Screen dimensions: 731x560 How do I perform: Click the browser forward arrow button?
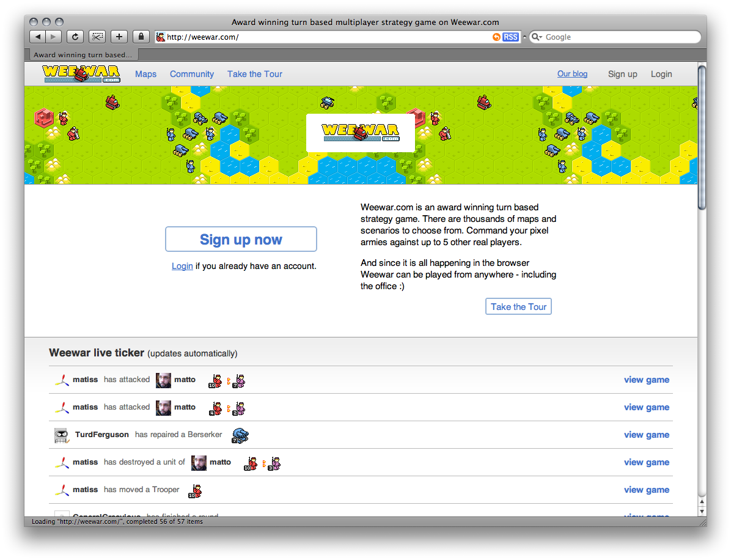pyautogui.click(x=54, y=37)
